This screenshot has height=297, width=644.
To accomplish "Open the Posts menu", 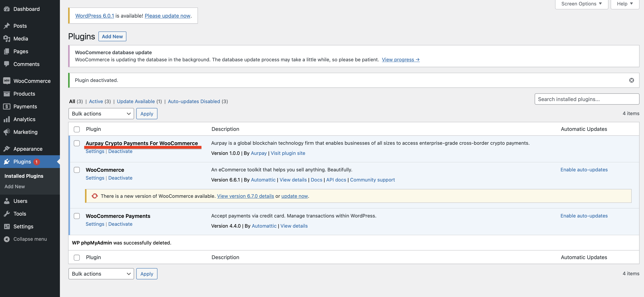I will point(20,26).
